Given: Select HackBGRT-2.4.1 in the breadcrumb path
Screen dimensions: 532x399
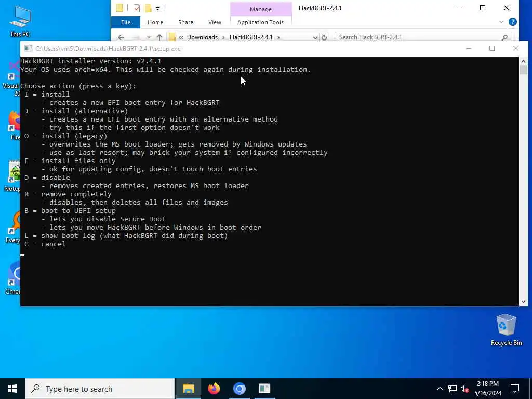Looking at the screenshot, I should click(x=251, y=37).
